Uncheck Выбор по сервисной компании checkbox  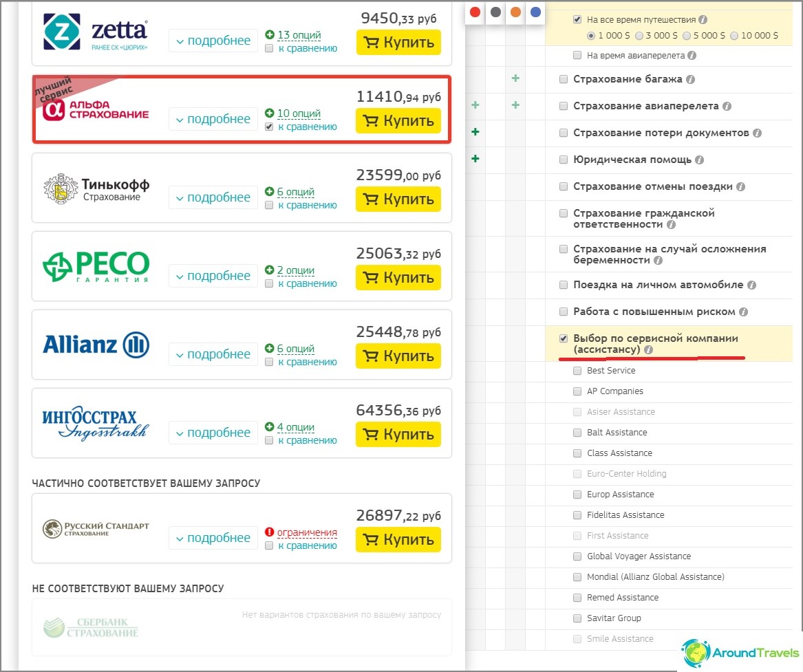click(x=564, y=338)
